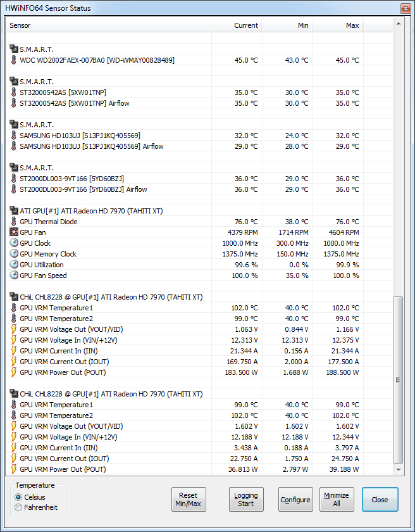
Task: Click the GPU Memory Clock gauge icon
Action: 14,254
